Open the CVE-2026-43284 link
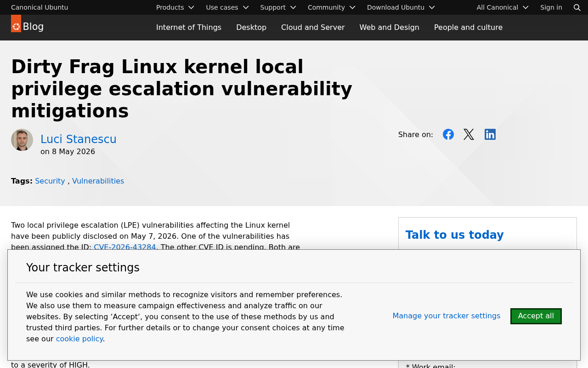 (x=125, y=247)
